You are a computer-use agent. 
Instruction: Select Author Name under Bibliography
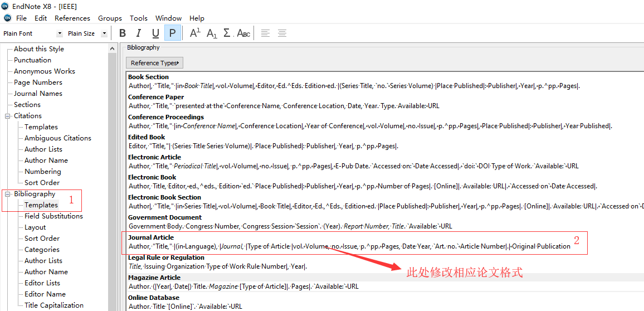click(46, 271)
